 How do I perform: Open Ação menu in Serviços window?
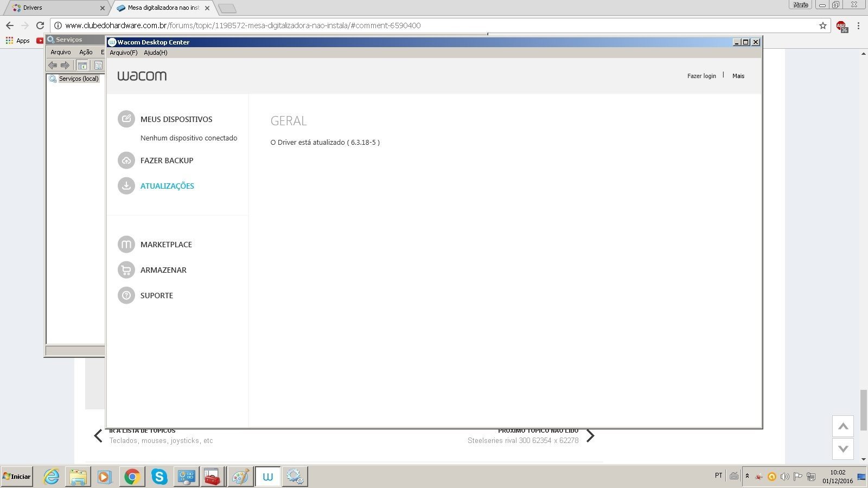coord(86,52)
